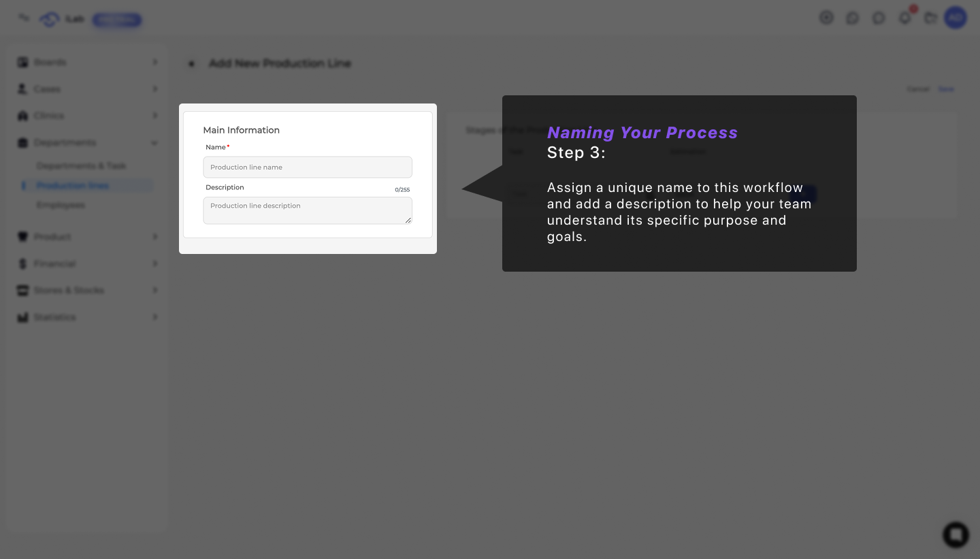Toggle the sidebar collapse icon in header
The height and width of the screenshot is (559, 980).
pos(24,18)
